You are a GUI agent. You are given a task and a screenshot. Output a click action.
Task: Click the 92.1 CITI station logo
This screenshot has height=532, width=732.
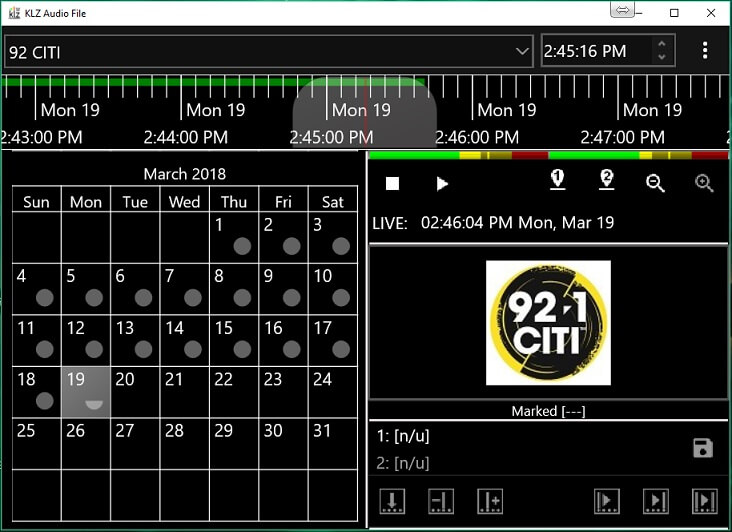(x=548, y=323)
